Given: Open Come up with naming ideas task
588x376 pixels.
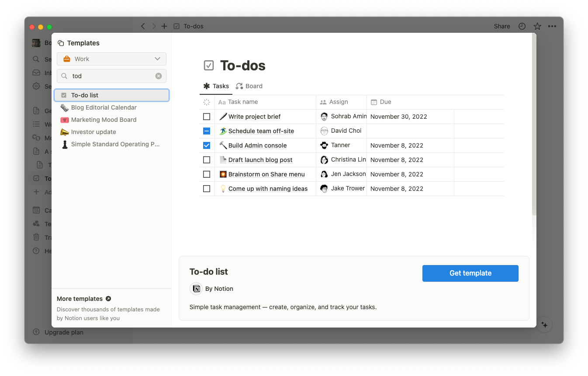Looking at the screenshot, I should [268, 189].
